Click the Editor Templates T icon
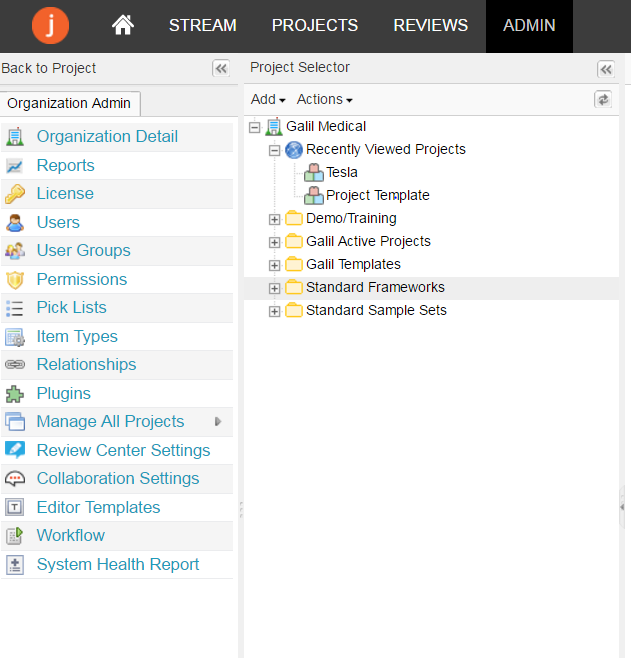Viewport: 631px width, 658px height. pyautogui.click(x=15, y=507)
